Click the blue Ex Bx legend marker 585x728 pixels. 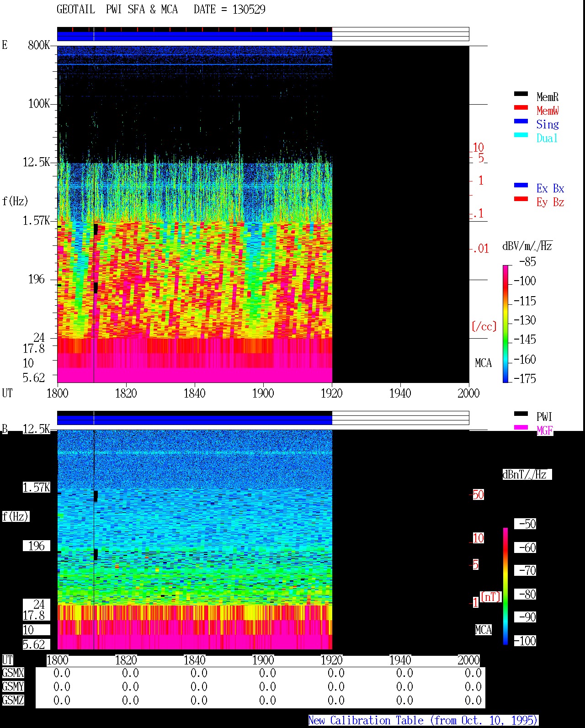click(x=521, y=185)
